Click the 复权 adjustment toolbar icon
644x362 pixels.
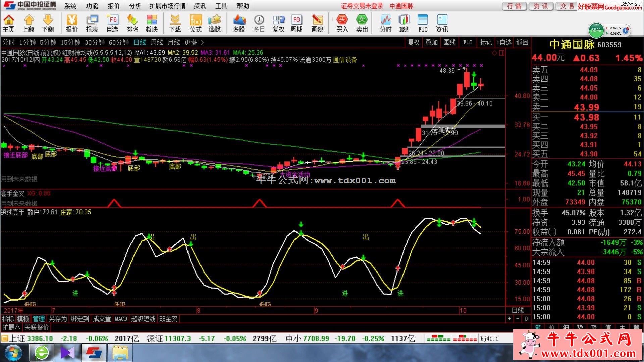(278, 23)
